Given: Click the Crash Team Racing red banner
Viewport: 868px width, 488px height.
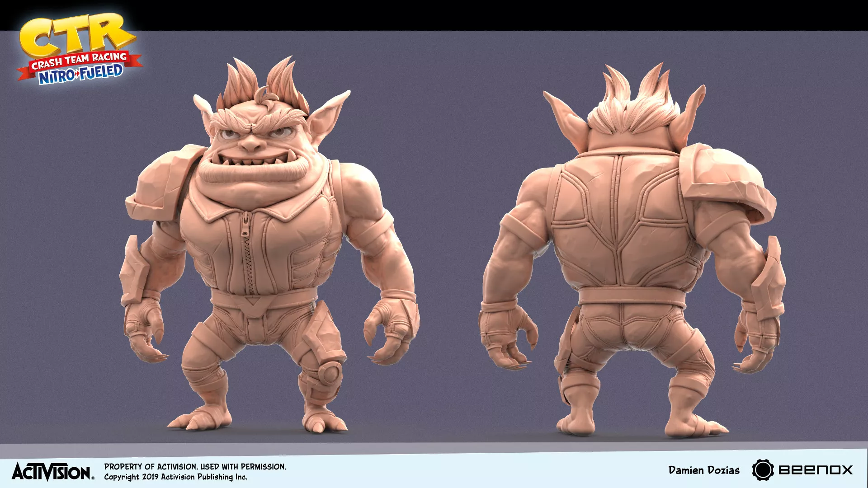Looking at the screenshot, I should pos(79,61).
